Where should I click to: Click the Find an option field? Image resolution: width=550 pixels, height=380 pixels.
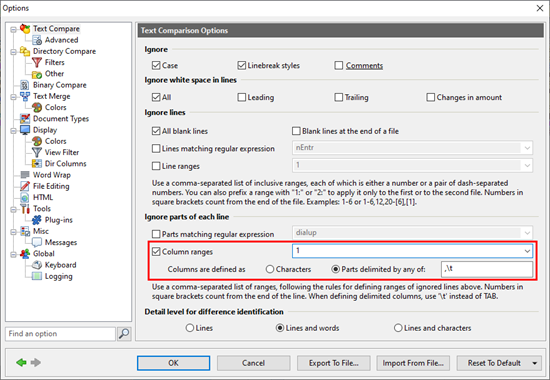click(60, 334)
